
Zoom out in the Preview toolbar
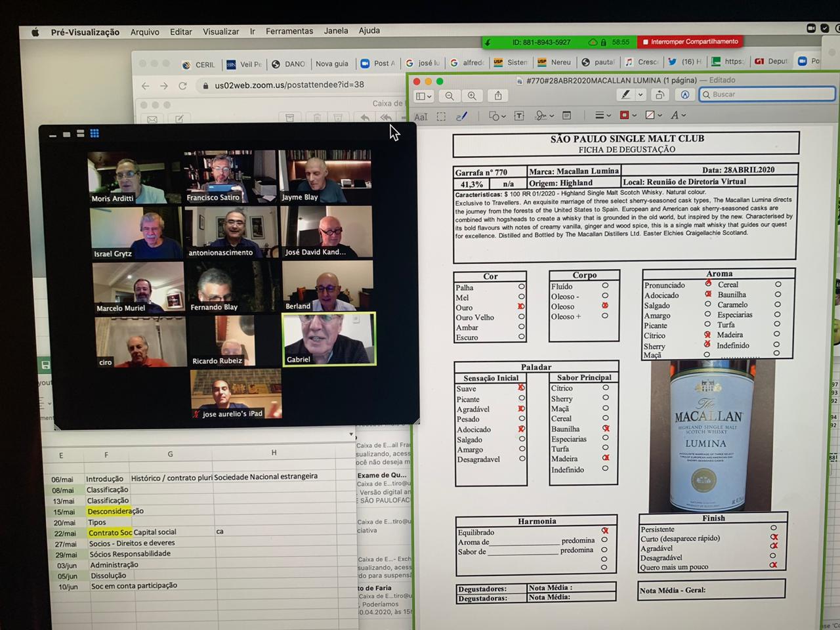click(450, 96)
